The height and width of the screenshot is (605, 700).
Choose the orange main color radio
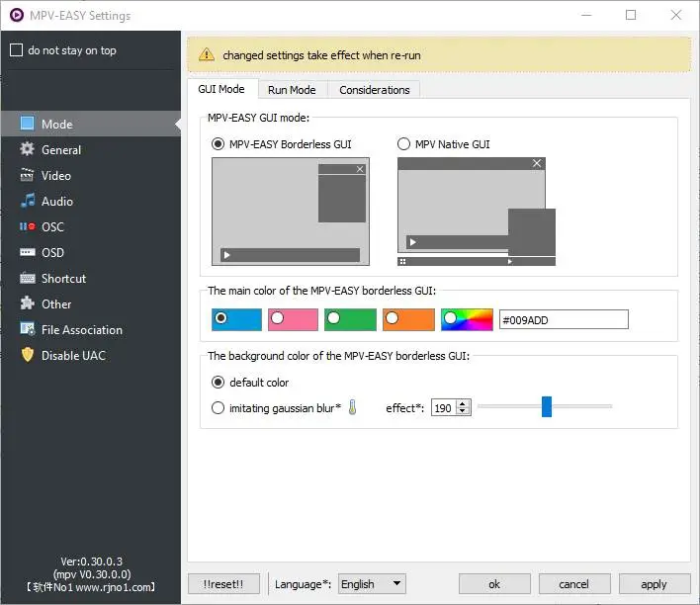tap(392, 317)
